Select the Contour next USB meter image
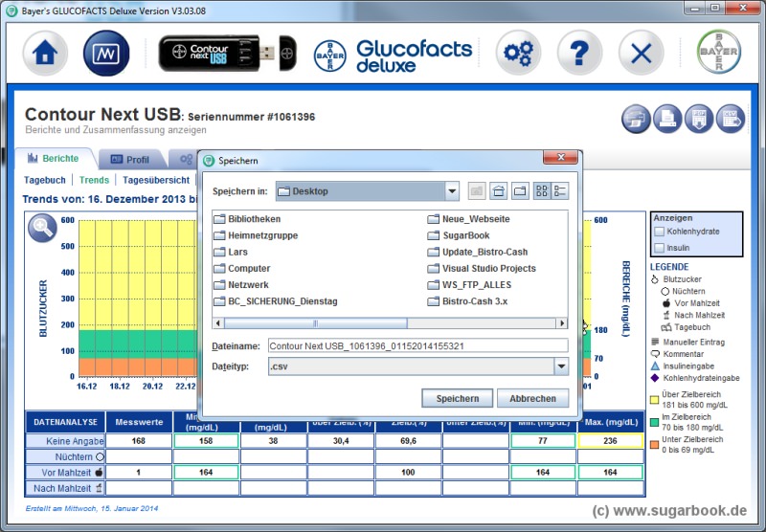Screen dimensions: 766x532 point(227,54)
